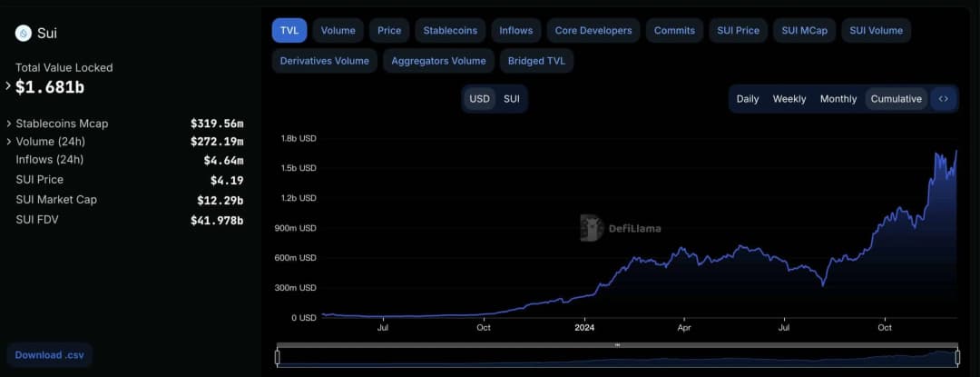The height and width of the screenshot is (377, 980).
Task: Enable the Core Developers chart series
Action: point(593,30)
